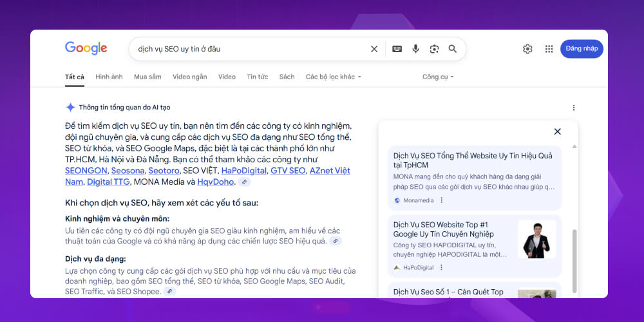Screen dimensions: 644x322
Task: Open 'Dịch Vụ Seo Số 1 – Càn Quét Top' card
Action: click(x=475, y=290)
